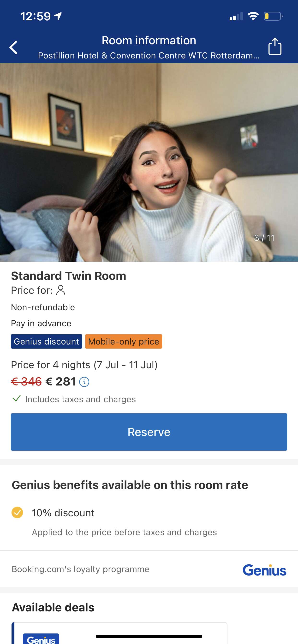This screenshot has height=644, width=298.
Task: Tap the location arrow beside the clock
Action: point(58,16)
